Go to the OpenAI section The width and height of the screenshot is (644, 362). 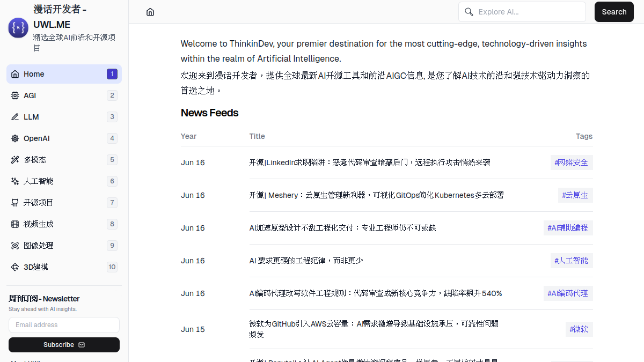[64, 138]
